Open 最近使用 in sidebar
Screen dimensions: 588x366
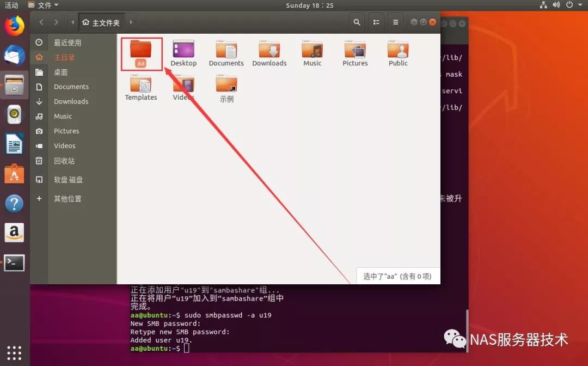(x=73, y=42)
